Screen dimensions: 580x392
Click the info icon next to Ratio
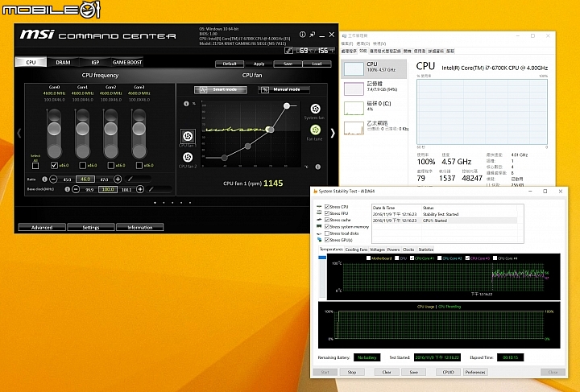(x=44, y=179)
